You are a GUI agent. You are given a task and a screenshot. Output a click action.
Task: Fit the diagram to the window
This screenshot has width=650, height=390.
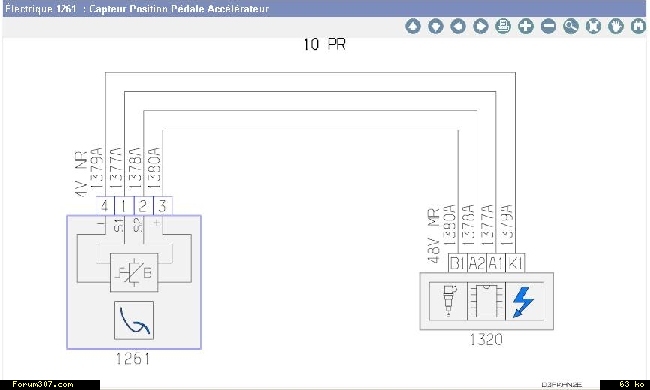[593, 27]
